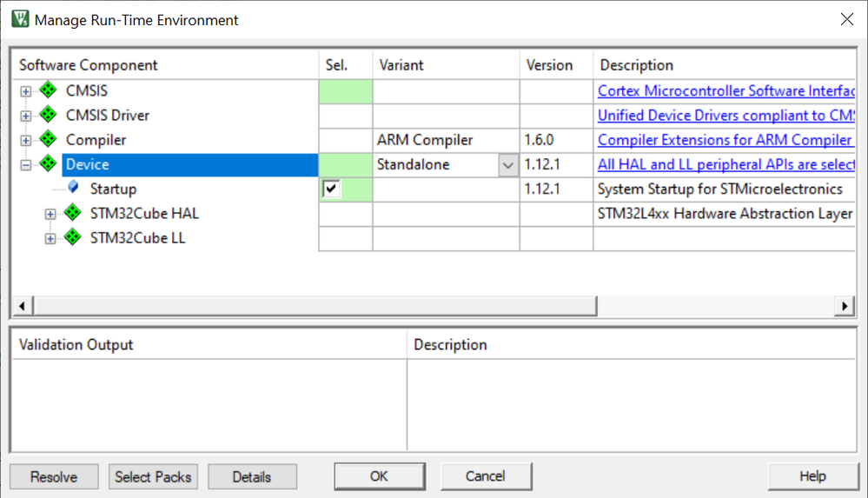The width and height of the screenshot is (868, 498).
Task: Uncheck the Startup component checkbox
Action: (x=331, y=189)
